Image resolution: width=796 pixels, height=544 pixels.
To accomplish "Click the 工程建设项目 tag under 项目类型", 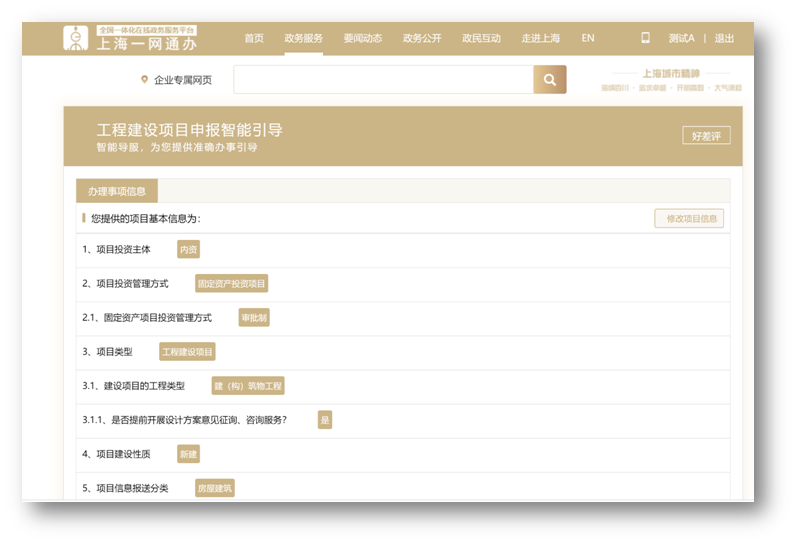I will pyautogui.click(x=188, y=352).
